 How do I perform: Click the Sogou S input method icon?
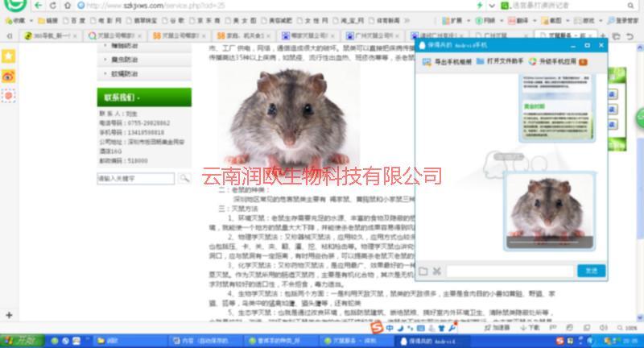377,327
